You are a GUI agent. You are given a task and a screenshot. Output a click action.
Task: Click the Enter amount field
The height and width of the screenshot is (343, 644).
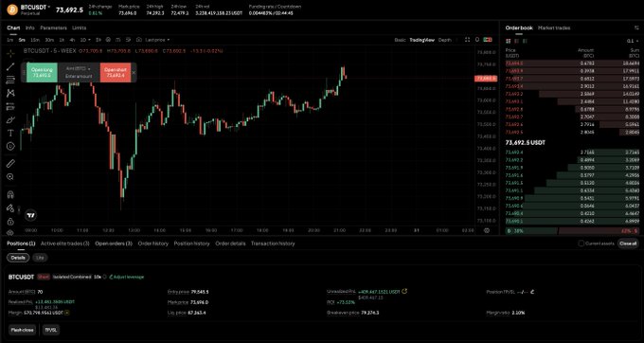79,77
